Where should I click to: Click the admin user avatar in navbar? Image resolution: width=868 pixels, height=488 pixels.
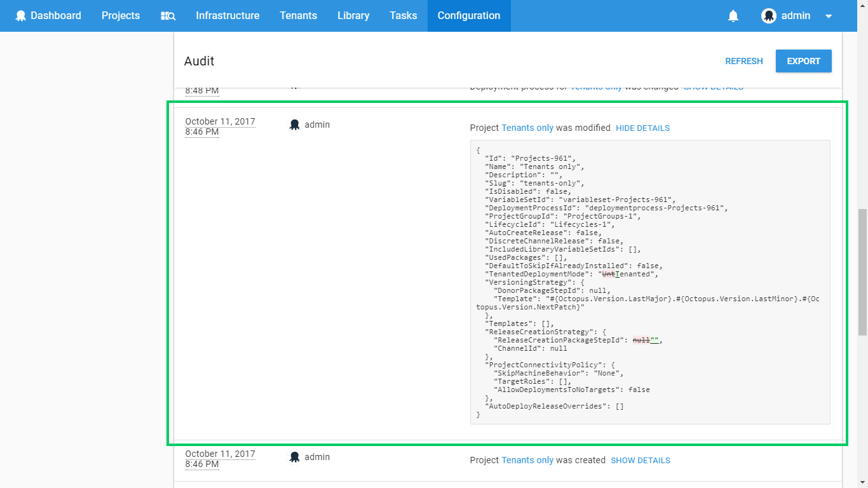(769, 16)
